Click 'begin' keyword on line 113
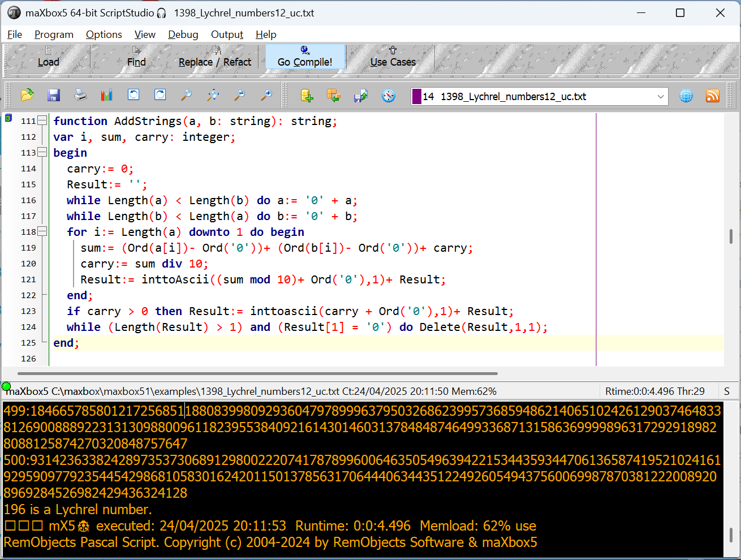Image resolution: width=741 pixels, height=560 pixels. tap(70, 153)
